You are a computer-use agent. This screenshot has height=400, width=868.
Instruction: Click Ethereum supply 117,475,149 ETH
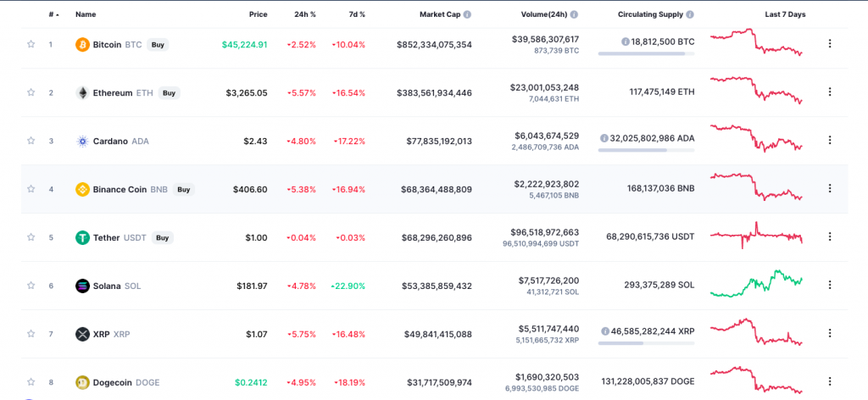[661, 92]
